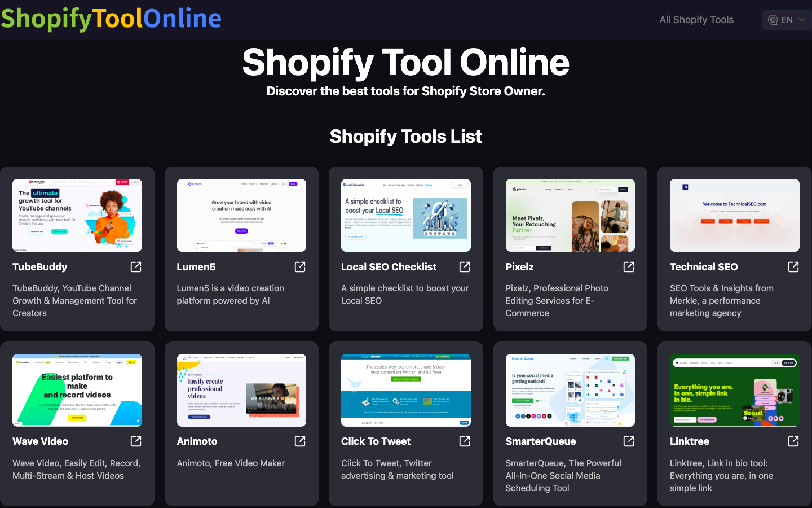The image size is (812, 508).
Task: Click the Animoto external link icon
Action: (x=300, y=441)
